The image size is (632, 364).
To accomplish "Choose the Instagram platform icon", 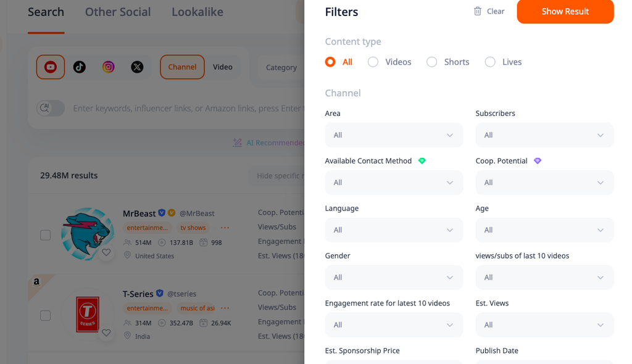I will [x=108, y=67].
